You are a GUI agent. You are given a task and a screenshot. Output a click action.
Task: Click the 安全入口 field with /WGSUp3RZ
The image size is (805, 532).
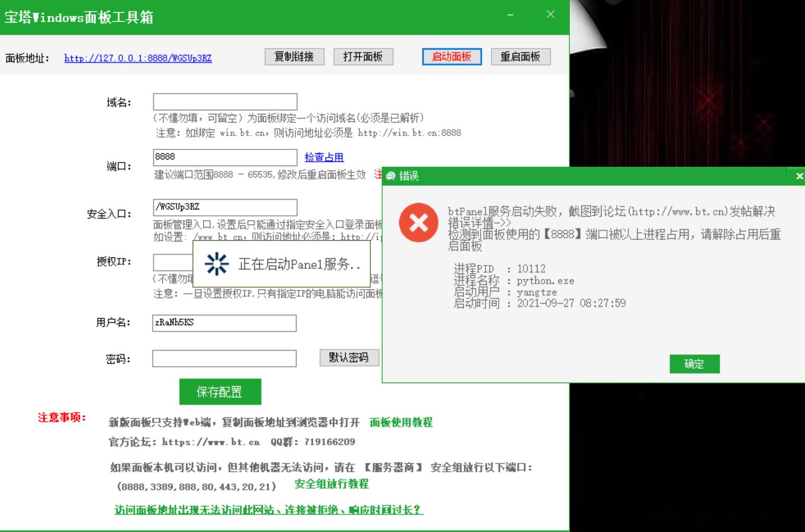225,207
